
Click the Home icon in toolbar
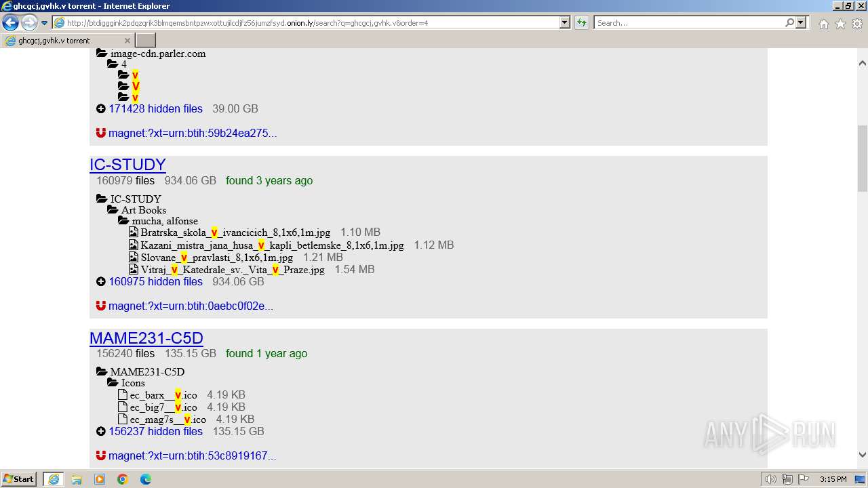pos(823,24)
